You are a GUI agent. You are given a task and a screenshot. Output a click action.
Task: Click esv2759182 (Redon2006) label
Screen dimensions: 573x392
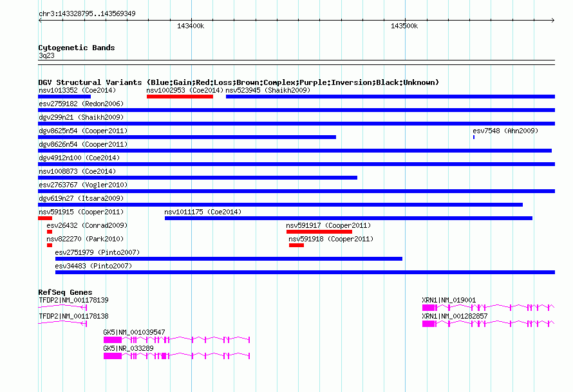[x=81, y=104]
